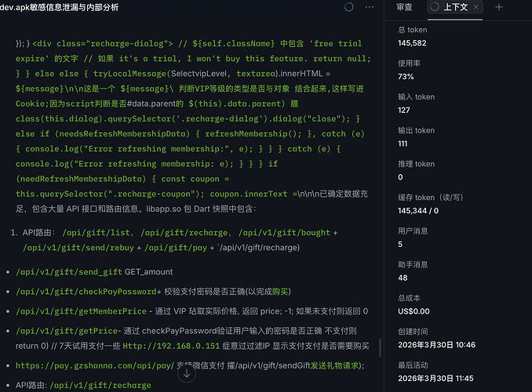This screenshot has height=392, width=532.
Task: Close the 上下文 tab
Action: [476, 7]
